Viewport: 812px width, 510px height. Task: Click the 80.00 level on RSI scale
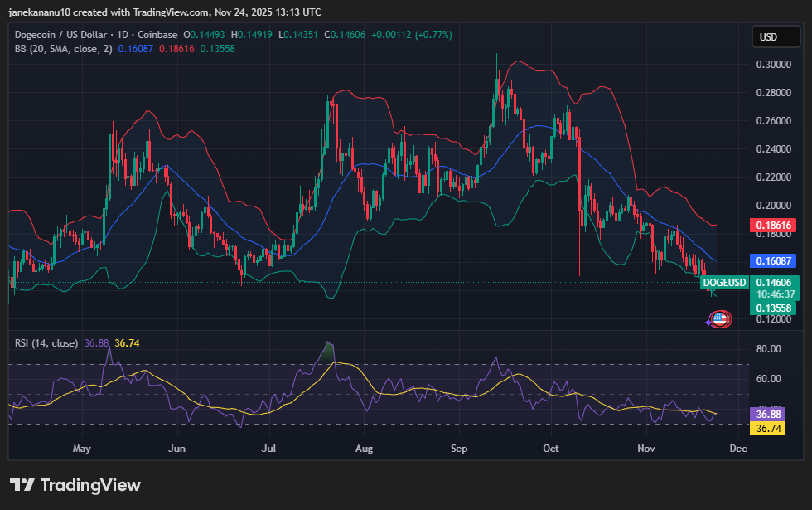pyautogui.click(x=769, y=349)
